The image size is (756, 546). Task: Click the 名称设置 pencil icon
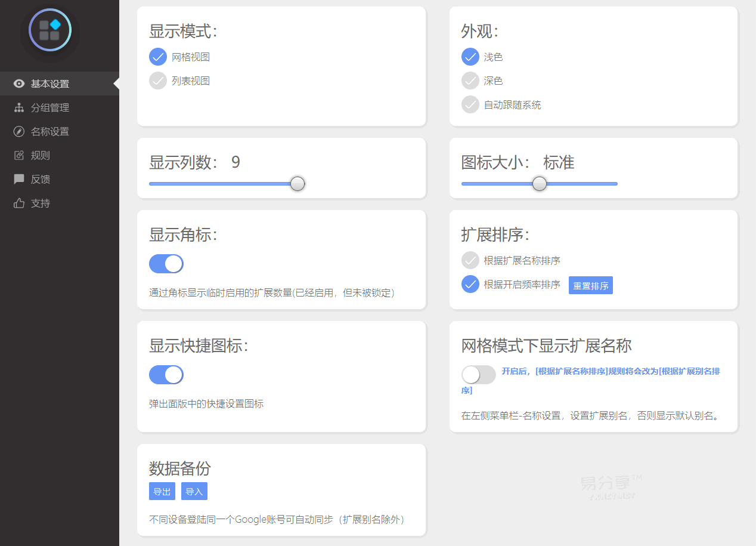tap(18, 131)
